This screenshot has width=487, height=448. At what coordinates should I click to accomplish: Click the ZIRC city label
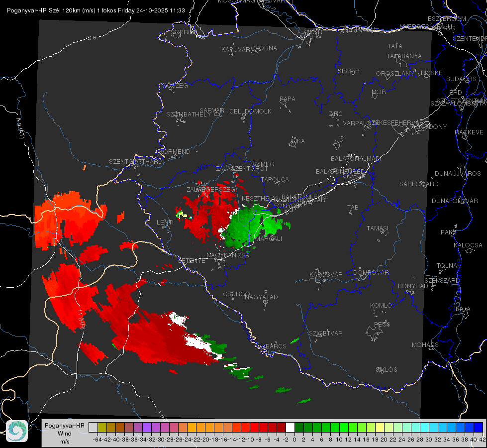(x=336, y=114)
